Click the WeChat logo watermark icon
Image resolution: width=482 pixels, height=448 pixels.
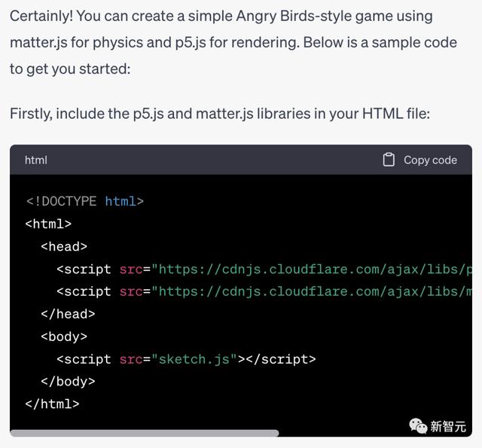pos(418,426)
